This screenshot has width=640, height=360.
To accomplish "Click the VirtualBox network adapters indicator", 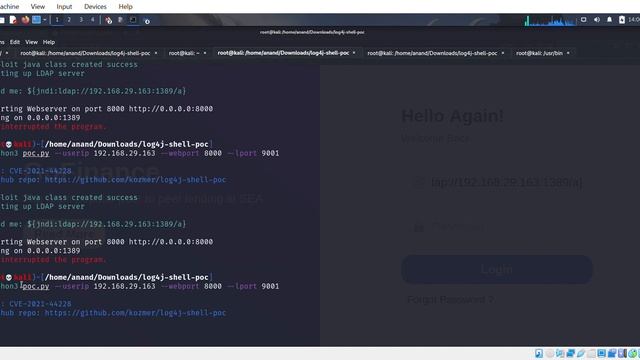I will (x=571, y=353).
